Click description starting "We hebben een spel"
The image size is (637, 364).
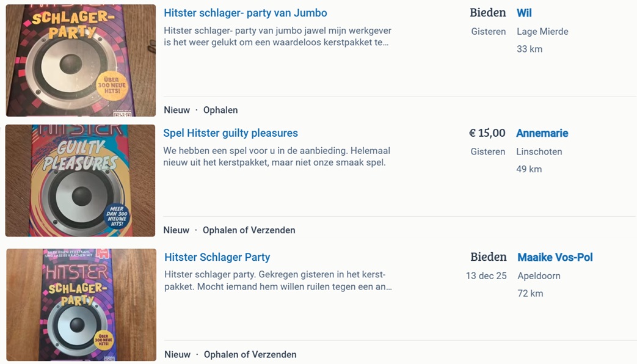(x=276, y=156)
